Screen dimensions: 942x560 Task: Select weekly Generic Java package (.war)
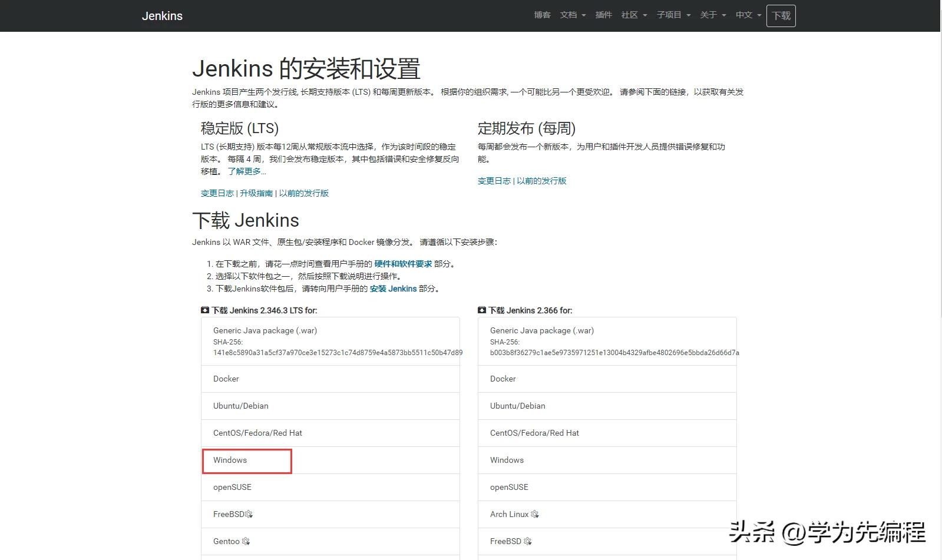[607, 341]
